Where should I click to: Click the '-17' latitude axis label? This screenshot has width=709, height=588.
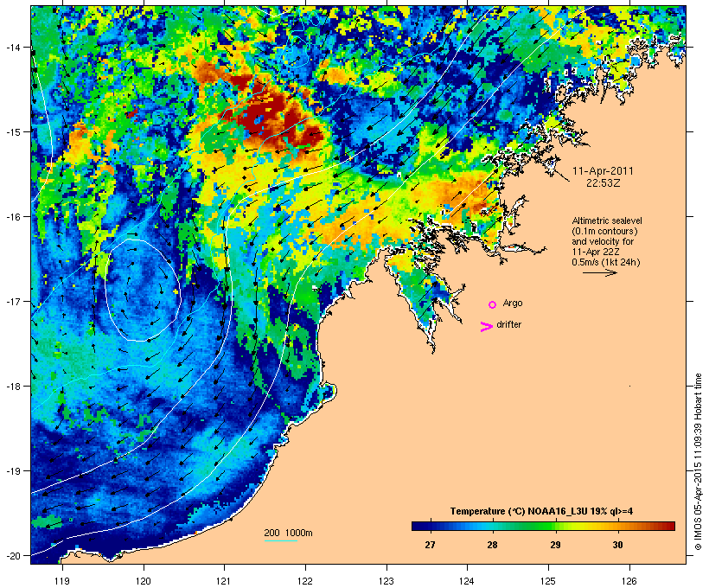click(x=12, y=301)
